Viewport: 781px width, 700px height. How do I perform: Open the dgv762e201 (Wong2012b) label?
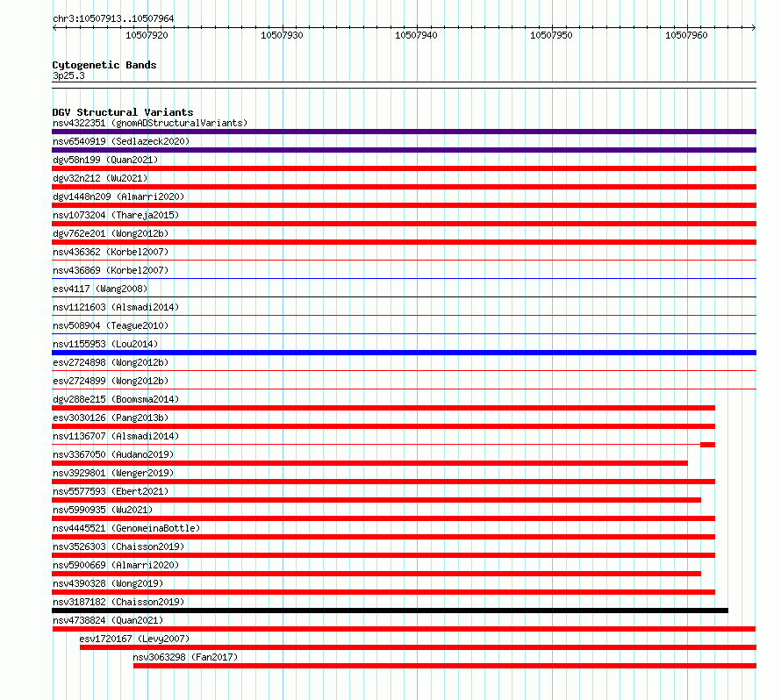click(x=111, y=233)
